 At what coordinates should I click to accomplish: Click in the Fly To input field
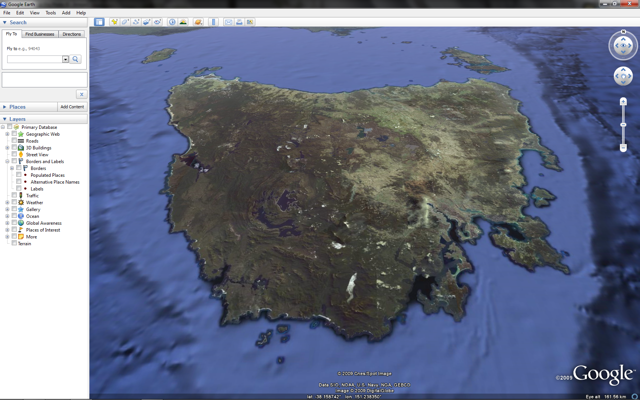pos(35,59)
